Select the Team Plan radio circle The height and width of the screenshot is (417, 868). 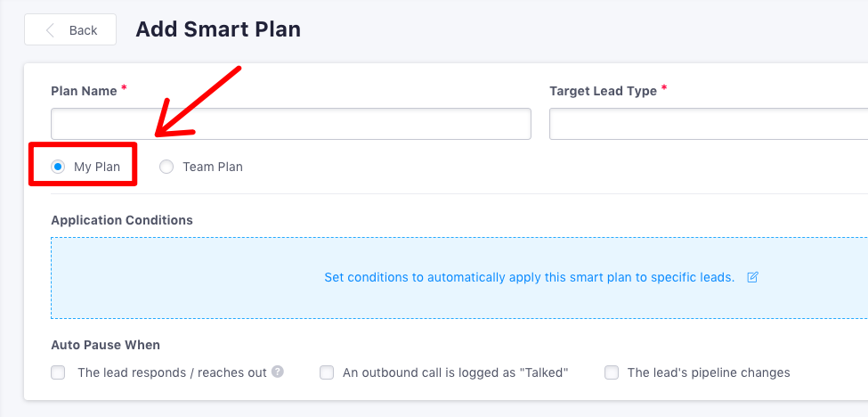point(166,167)
